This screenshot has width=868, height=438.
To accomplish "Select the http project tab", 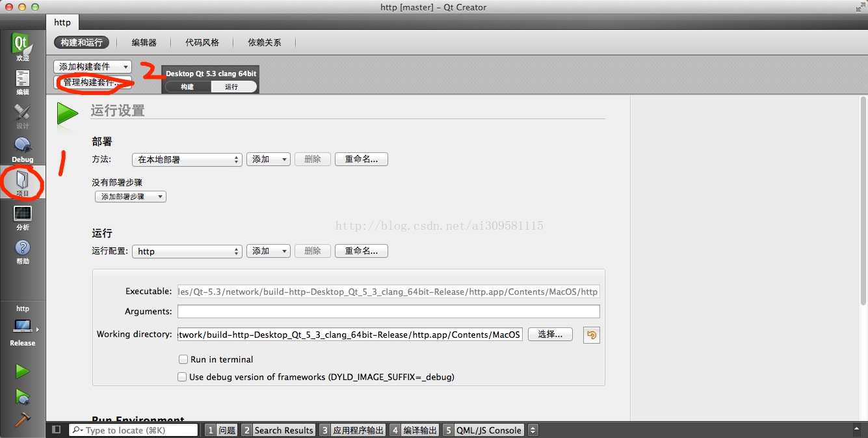I will pyautogui.click(x=62, y=22).
